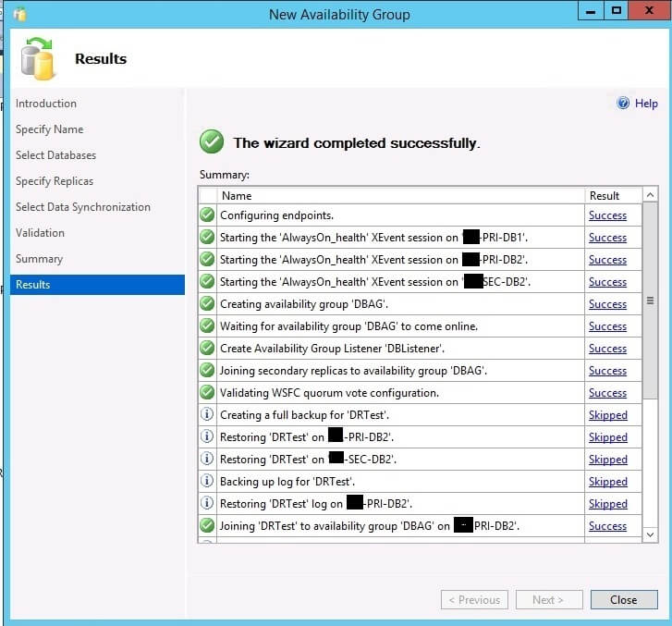Open the Select Databases page
The image size is (672, 626).
point(55,155)
